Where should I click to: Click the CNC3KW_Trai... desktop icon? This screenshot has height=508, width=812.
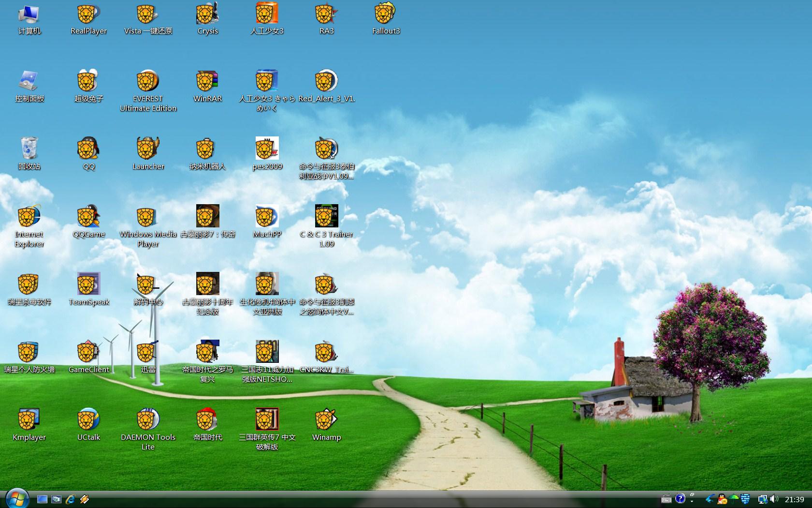326,358
